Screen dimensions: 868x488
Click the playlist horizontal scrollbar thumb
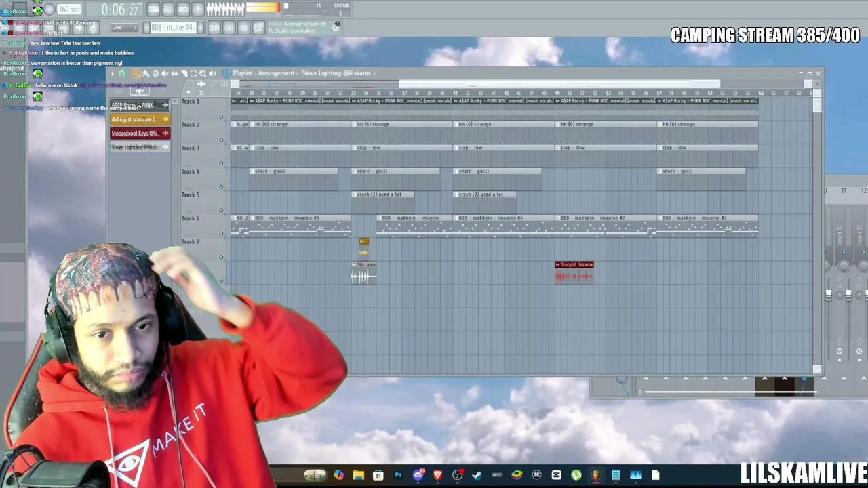(559, 84)
